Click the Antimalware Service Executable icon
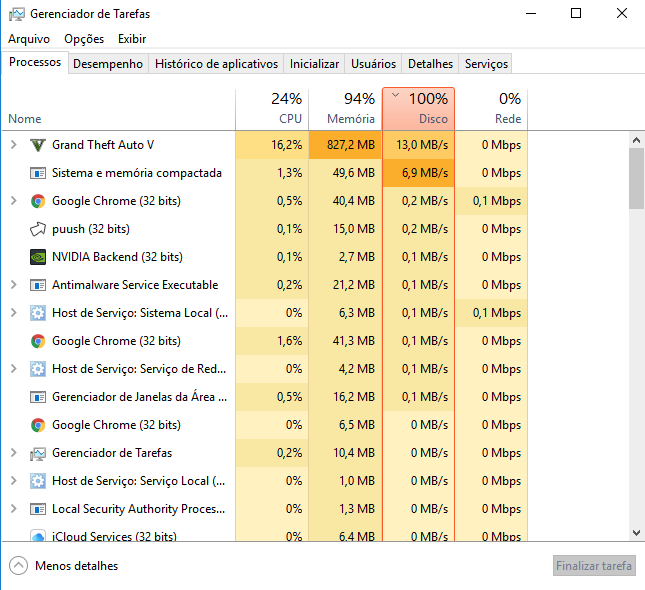The image size is (645, 590). pos(38,285)
